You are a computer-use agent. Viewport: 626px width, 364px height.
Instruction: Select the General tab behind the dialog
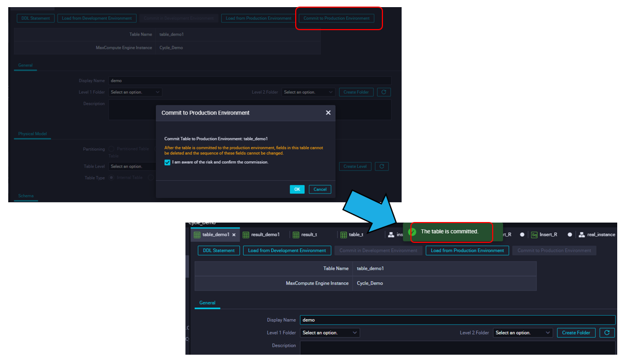pyautogui.click(x=25, y=65)
